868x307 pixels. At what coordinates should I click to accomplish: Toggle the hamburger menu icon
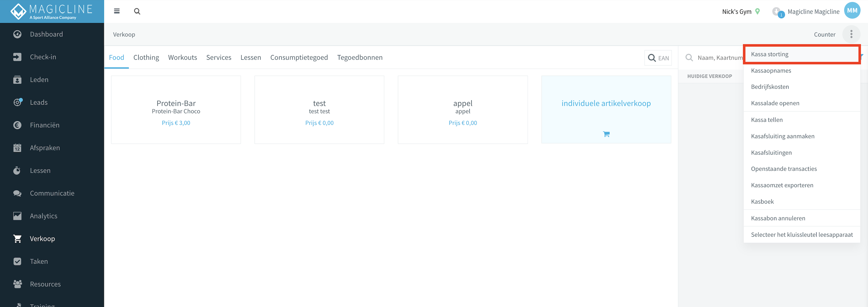[x=117, y=11]
